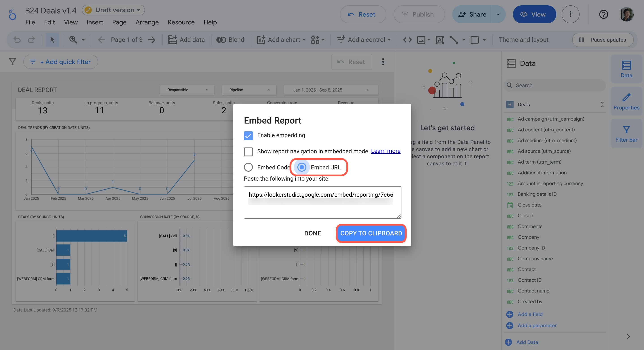Click the DONE button

pos(313,233)
